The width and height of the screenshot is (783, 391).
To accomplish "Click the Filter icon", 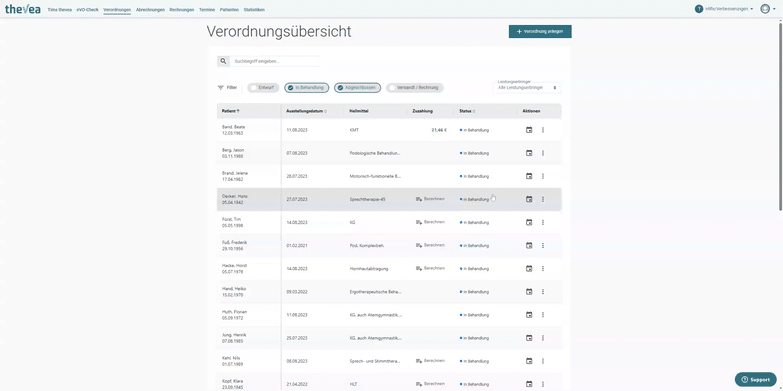I will point(221,87).
